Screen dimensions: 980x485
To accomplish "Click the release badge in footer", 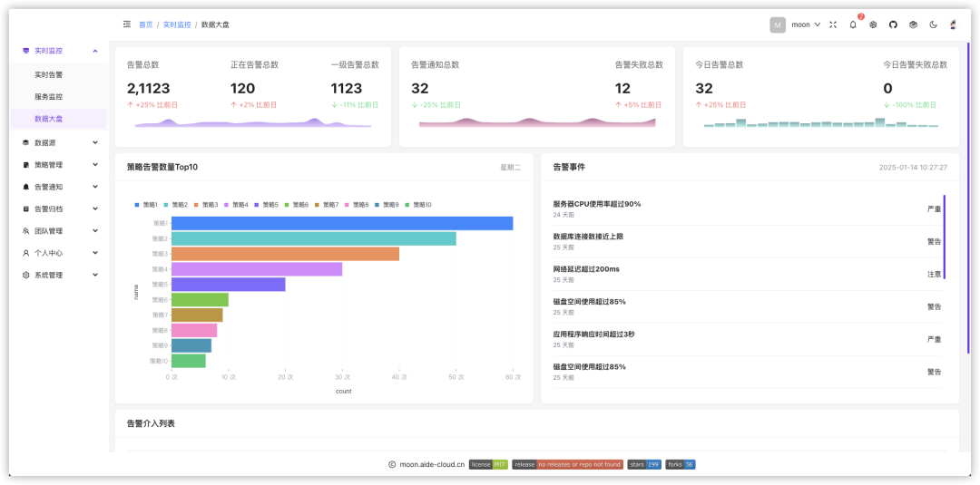I will click(567, 464).
